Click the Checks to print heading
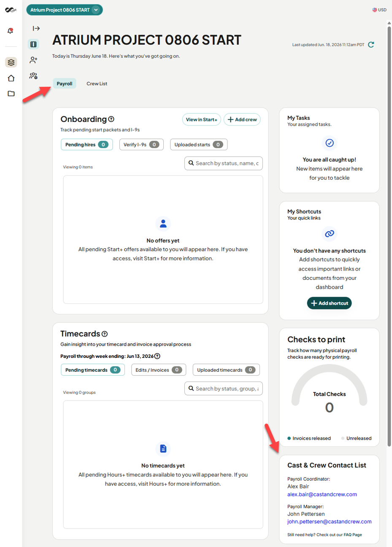392x547 pixels. (316, 339)
